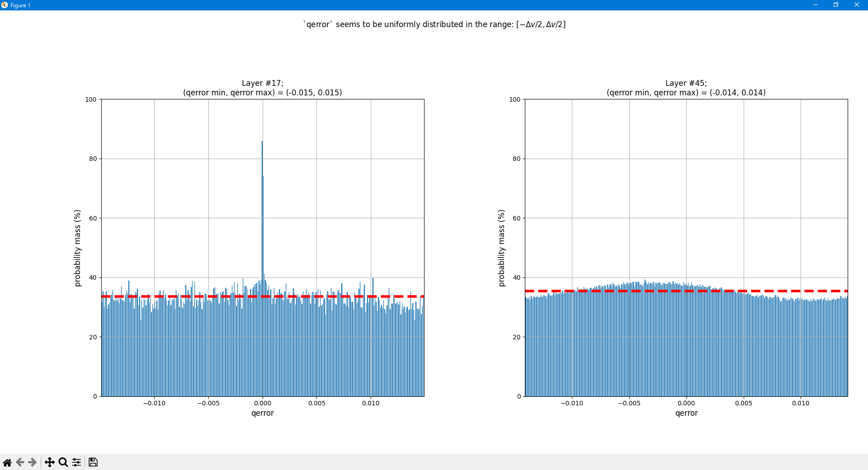Restore down the Figure 1 window

click(x=836, y=5)
